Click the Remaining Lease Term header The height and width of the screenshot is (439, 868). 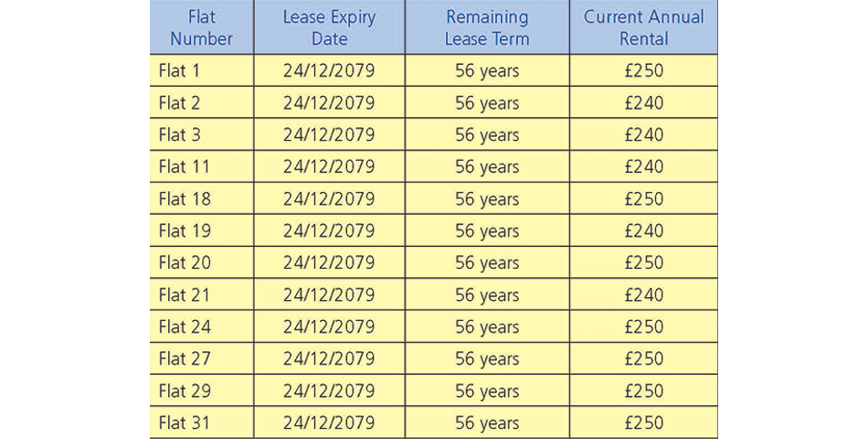point(487,27)
